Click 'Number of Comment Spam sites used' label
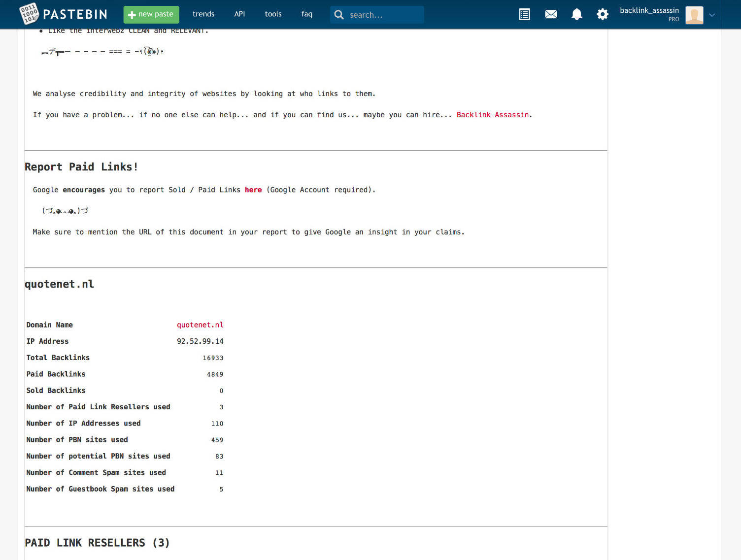 96,472
